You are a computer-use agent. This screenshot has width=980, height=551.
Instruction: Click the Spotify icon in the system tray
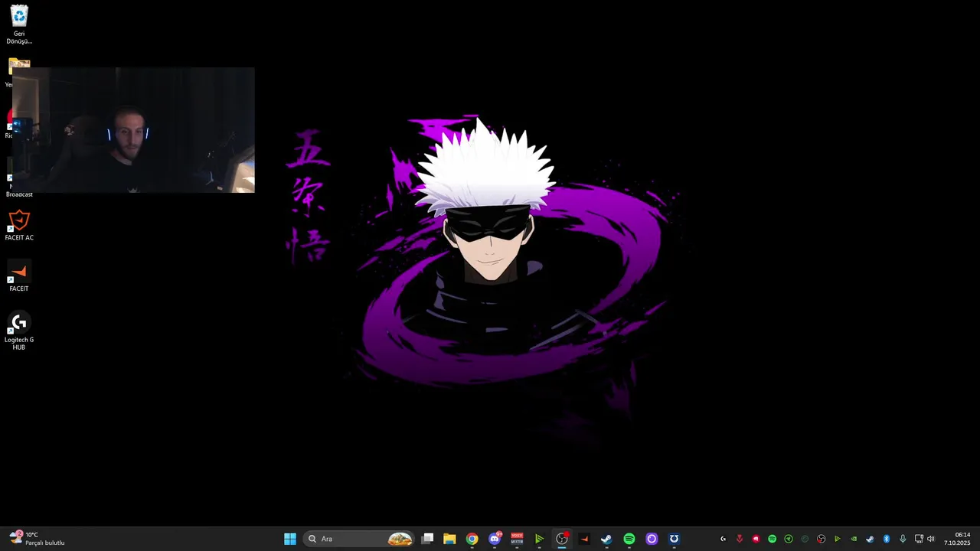(x=772, y=539)
